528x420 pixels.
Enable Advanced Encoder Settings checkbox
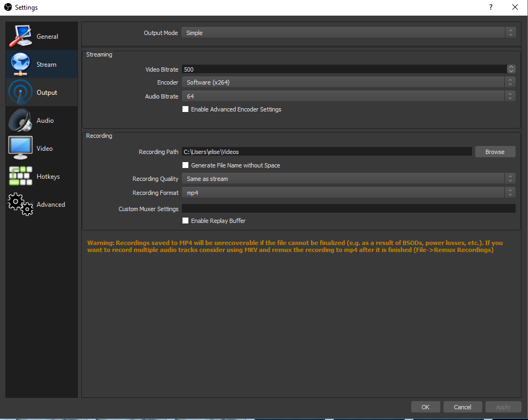[x=185, y=109]
